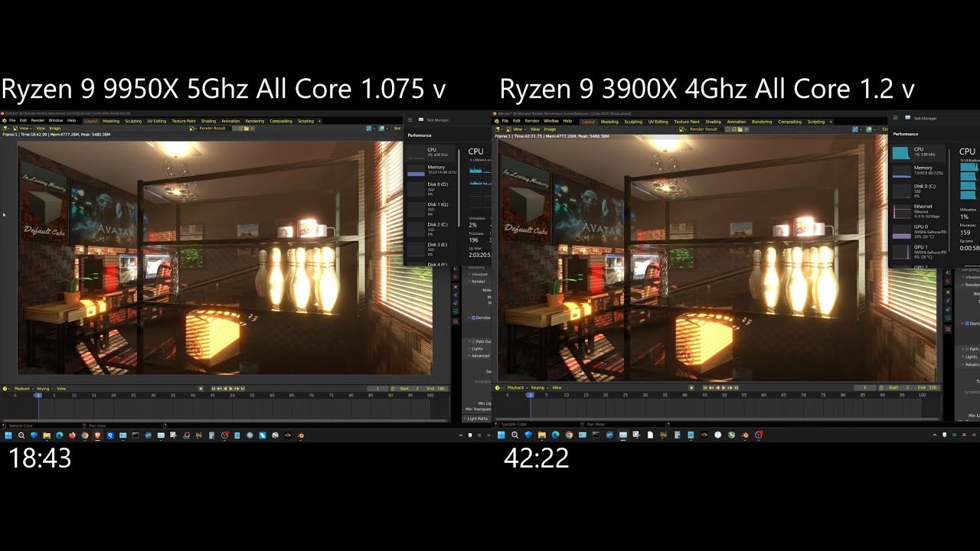This screenshot has width=980, height=551.
Task: Open the Slot dropdown in 9950X Blender header
Action: click(x=398, y=129)
